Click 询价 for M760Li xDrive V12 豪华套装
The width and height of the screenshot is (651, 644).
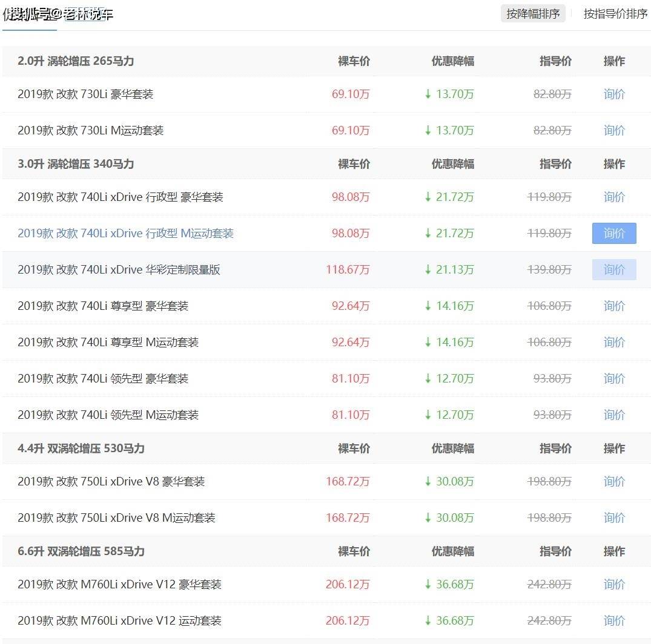click(614, 585)
